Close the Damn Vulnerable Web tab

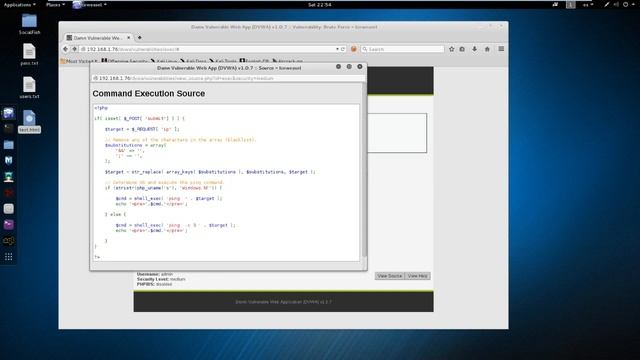[x=129, y=38]
